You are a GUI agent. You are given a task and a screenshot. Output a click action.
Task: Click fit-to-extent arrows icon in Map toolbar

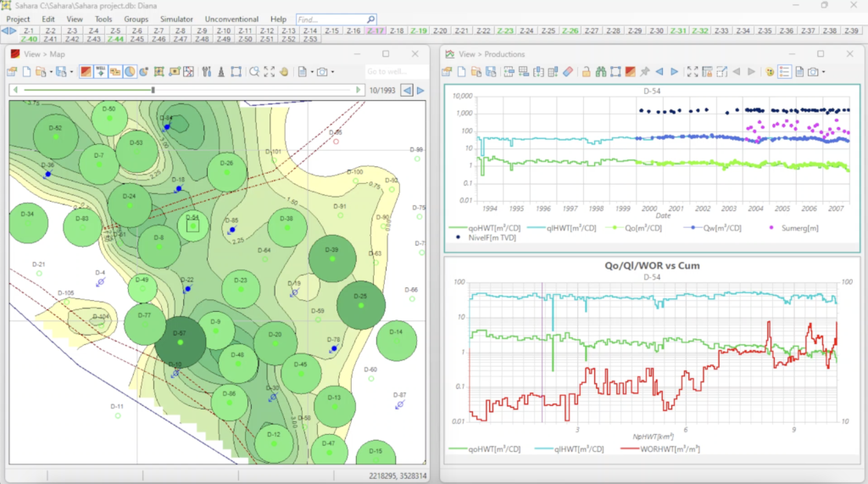click(x=269, y=71)
